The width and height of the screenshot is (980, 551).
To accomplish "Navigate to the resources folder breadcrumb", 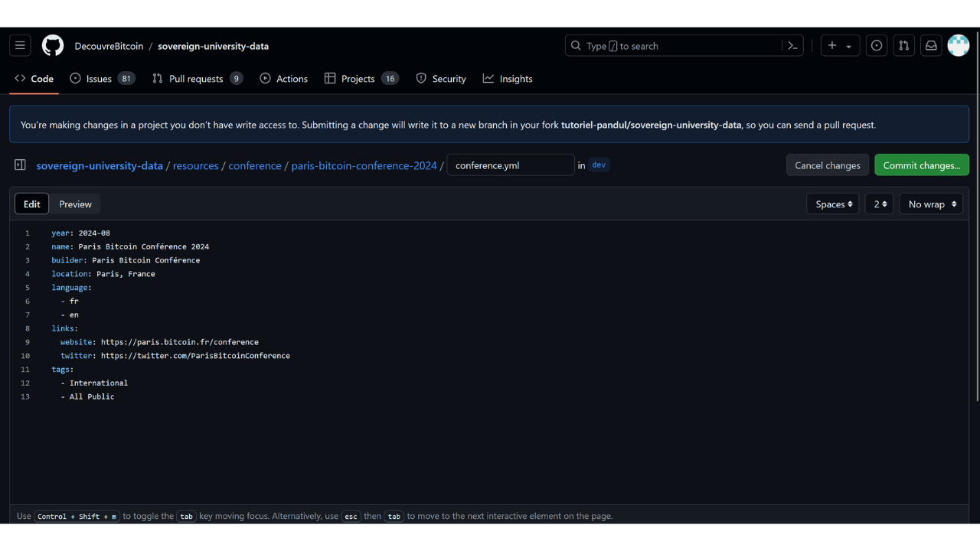I will 195,165.
